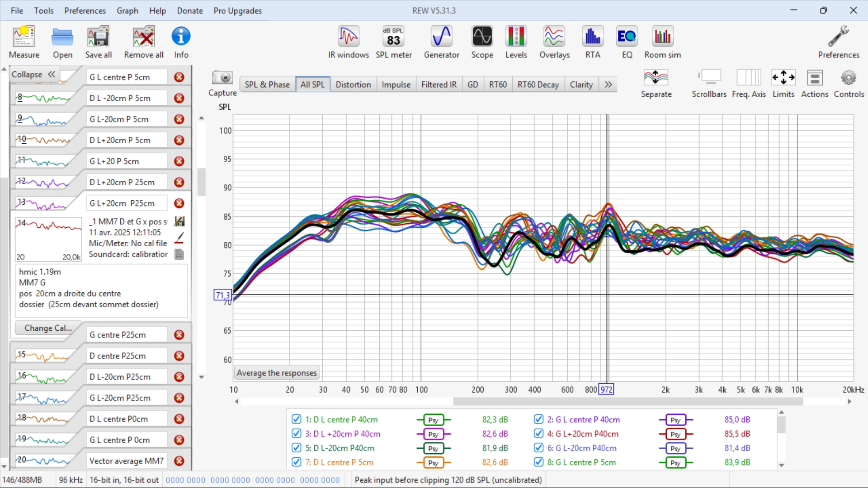The width and height of the screenshot is (868, 488).
Task: Open graph Controls gear
Action: click(849, 84)
